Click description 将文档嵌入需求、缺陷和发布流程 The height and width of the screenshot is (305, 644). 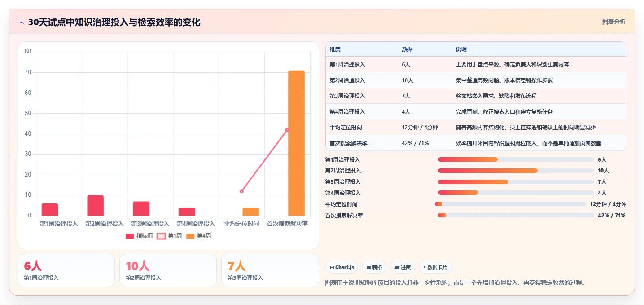click(496, 96)
